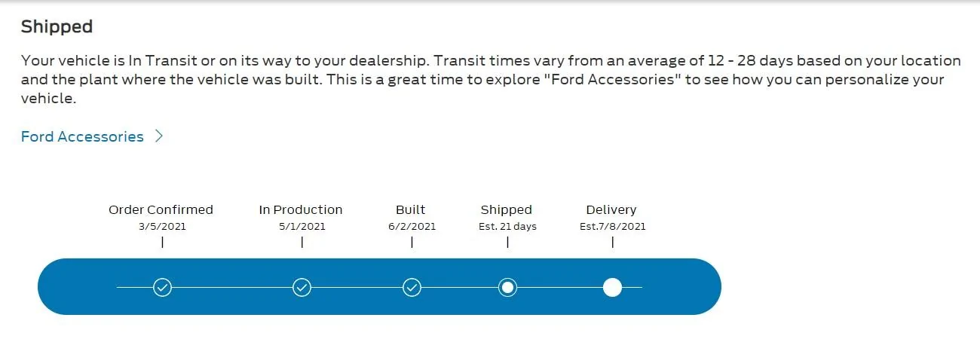This screenshot has height=339, width=980.
Task: Select the In Production checkmark circle
Action: coord(302,287)
